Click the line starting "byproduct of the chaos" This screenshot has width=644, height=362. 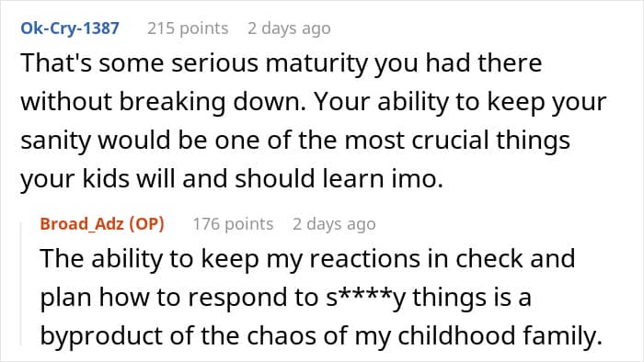[321, 336]
